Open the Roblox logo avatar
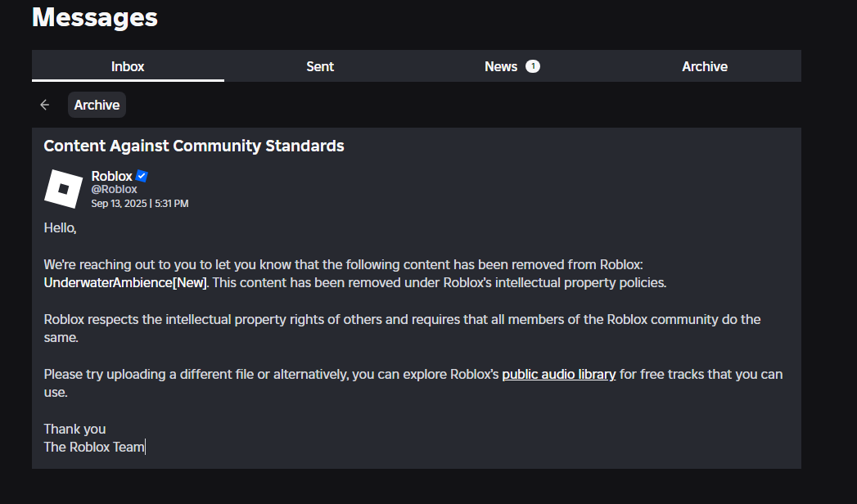857x504 pixels. coord(63,189)
